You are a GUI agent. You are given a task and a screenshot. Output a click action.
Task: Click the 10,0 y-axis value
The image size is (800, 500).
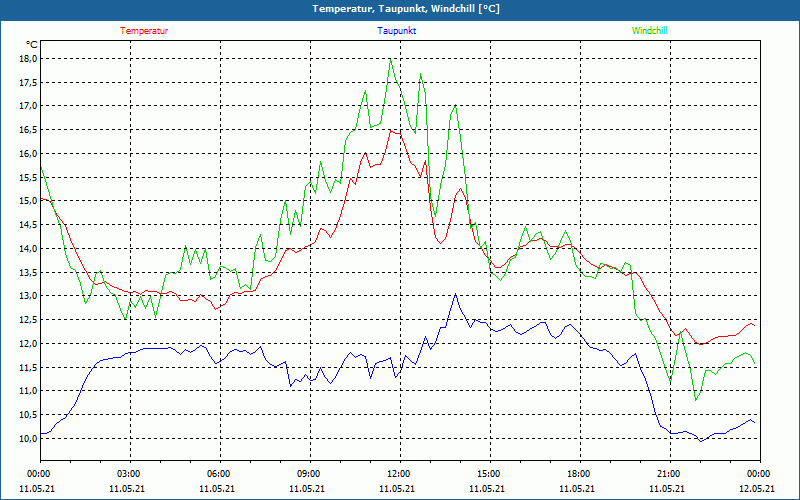[27, 439]
